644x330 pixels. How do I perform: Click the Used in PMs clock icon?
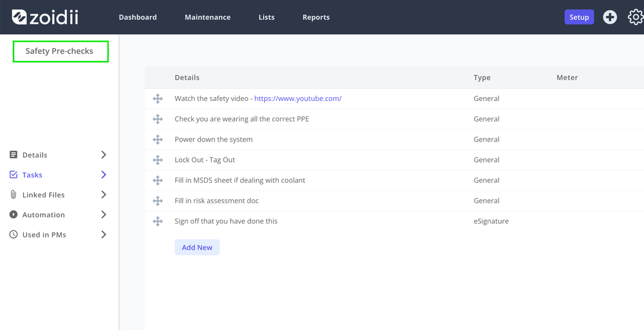click(x=14, y=234)
